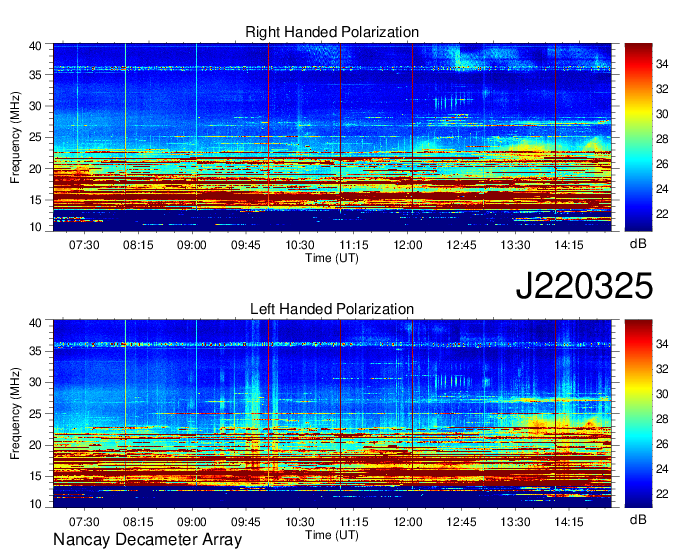Click the 13:30 tick under Left Handed plot
680x552 pixels.
pyautogui.click(x=515, y=522)
